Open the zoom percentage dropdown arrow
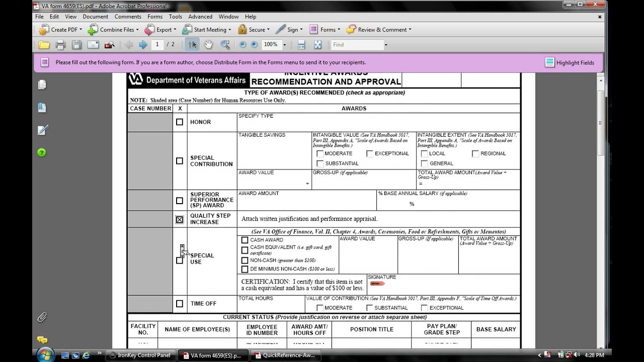This screenshot has height=362, width=644. pos(284,45)
